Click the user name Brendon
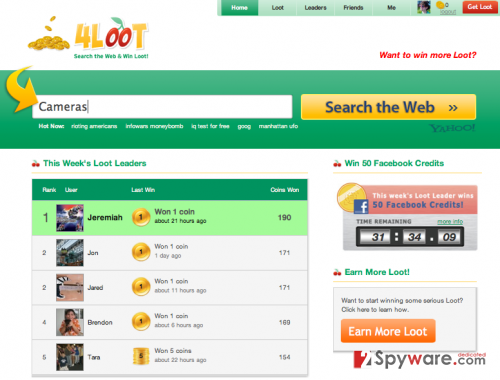Image resolution: width=500 pixels, height=380 pixels. coord(100,323)
